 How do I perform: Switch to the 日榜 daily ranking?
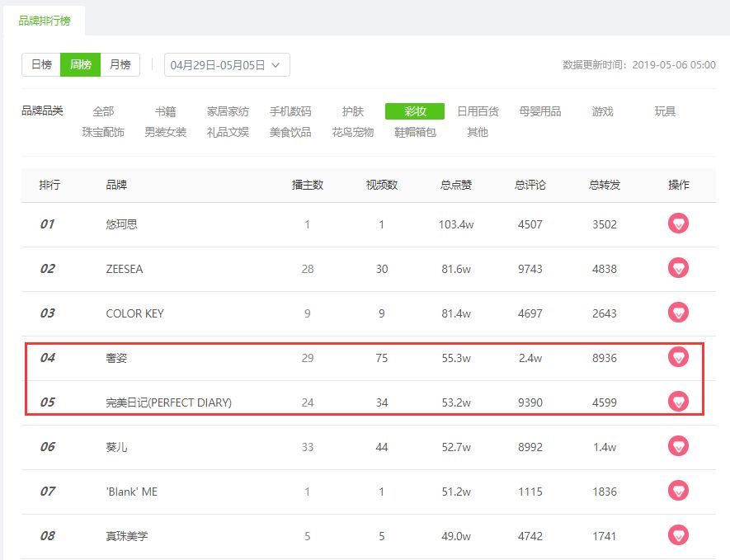[41, 64]
